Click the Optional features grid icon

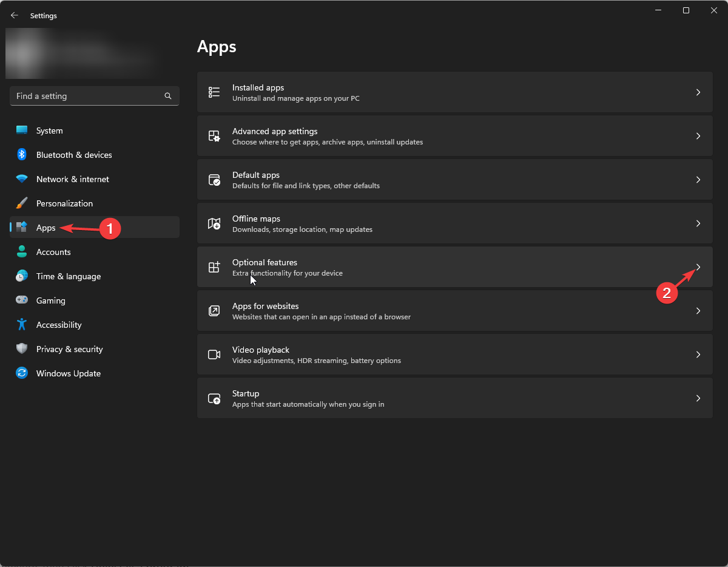pyautogui.click(x=214, y=267)
